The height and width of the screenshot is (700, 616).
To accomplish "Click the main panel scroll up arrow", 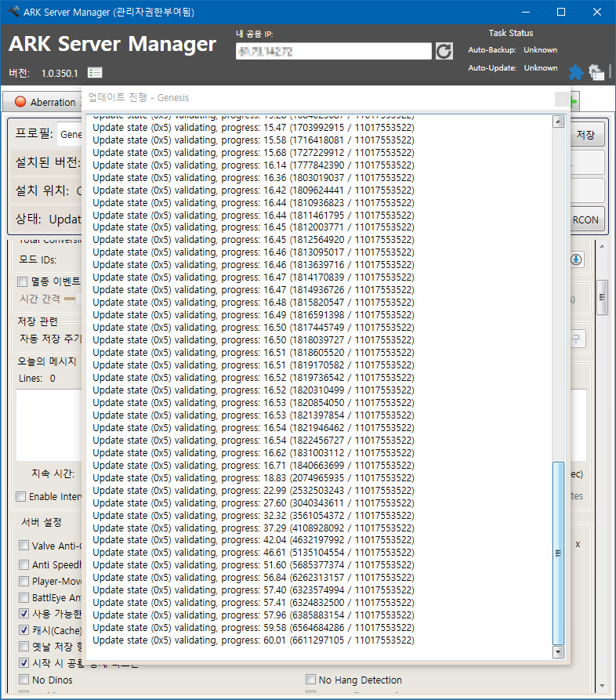I will pos(602,246).
